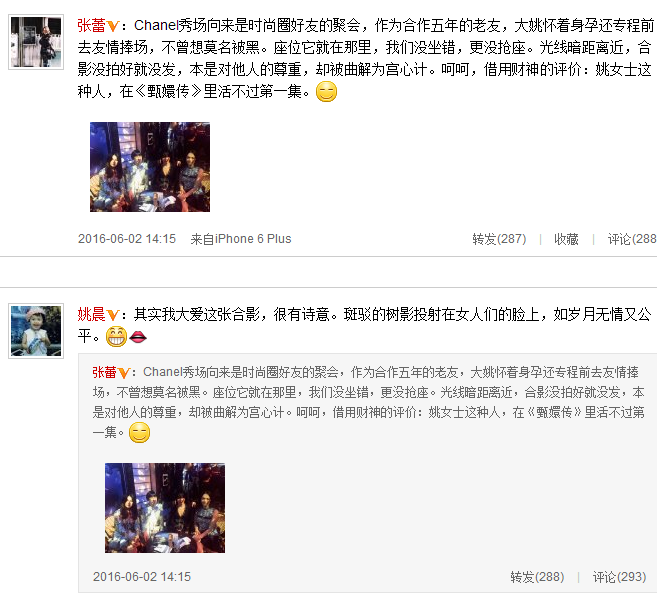
Task: Click 收藏 to favorite the top post
Action: [566, 239]
